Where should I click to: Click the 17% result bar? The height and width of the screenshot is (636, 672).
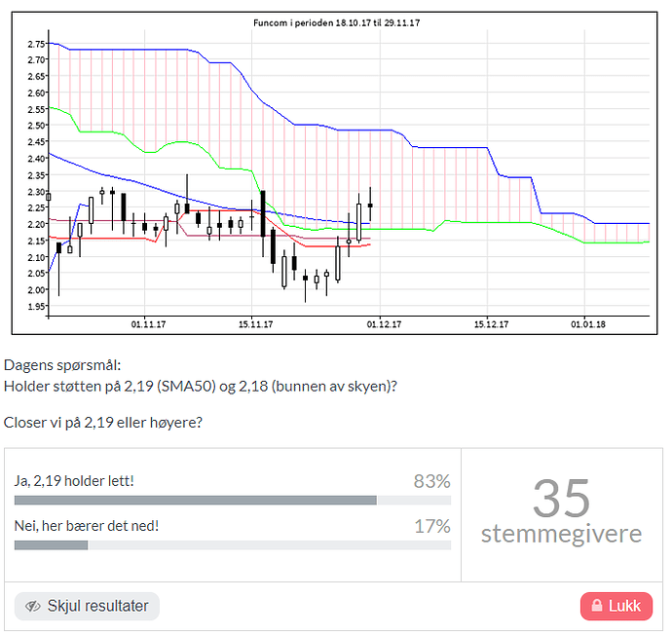coord(52,544)
